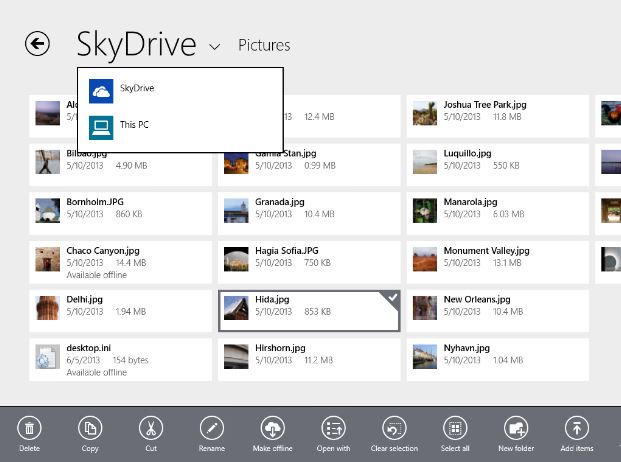
Task: Select all files in the folder
Action: (455, 428)
